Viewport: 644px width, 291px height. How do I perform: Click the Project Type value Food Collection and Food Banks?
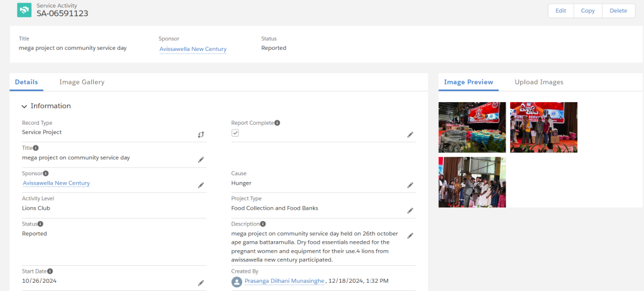[x=274, y=208]
